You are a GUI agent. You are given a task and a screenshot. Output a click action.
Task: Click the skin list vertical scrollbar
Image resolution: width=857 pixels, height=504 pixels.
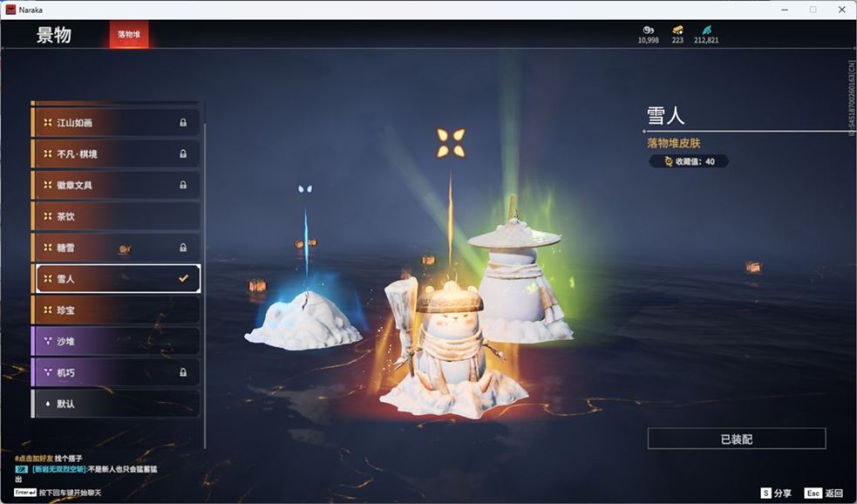[205, 262]
